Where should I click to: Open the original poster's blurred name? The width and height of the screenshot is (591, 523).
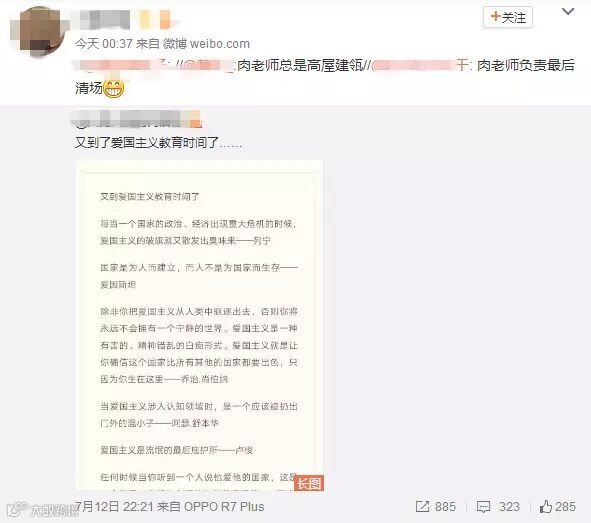click(136, 120)
